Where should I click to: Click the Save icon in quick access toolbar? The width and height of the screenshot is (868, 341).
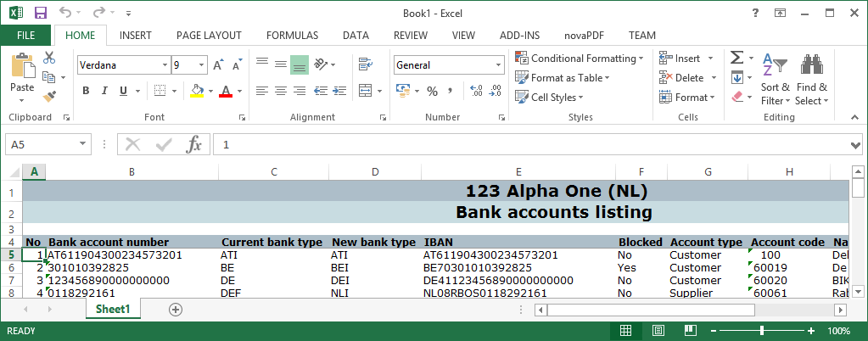pyautogui.click(x=41, y=13)
